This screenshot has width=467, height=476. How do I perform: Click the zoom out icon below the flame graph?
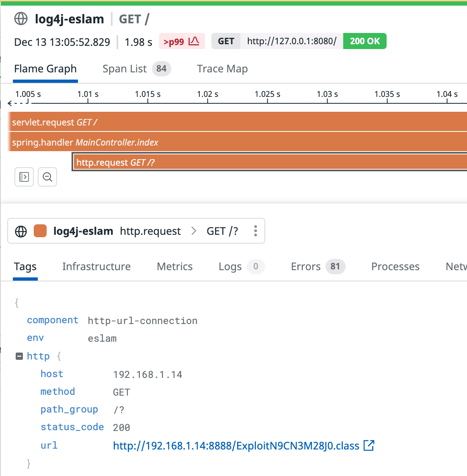click(47, 177)
